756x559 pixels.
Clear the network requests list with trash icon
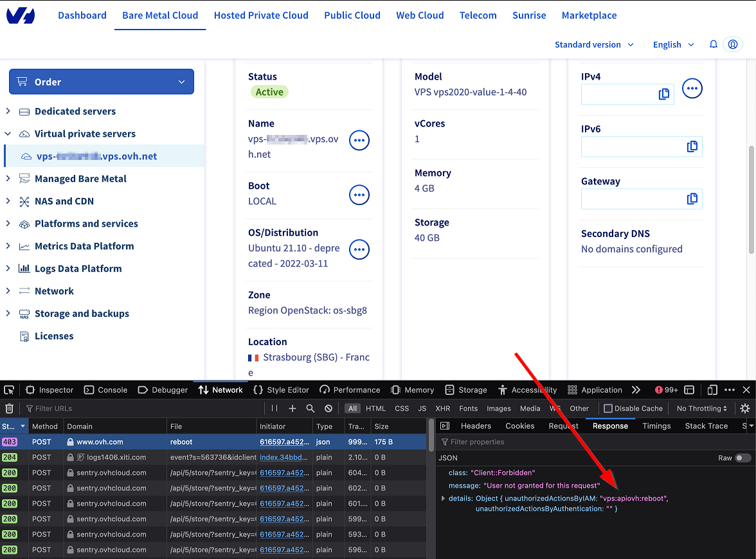10,408
